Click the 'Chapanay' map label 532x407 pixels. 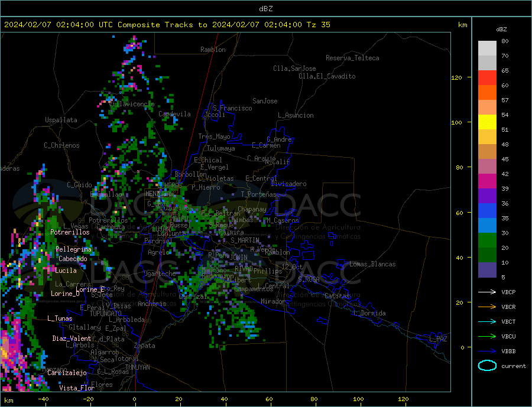coord(252,209)
